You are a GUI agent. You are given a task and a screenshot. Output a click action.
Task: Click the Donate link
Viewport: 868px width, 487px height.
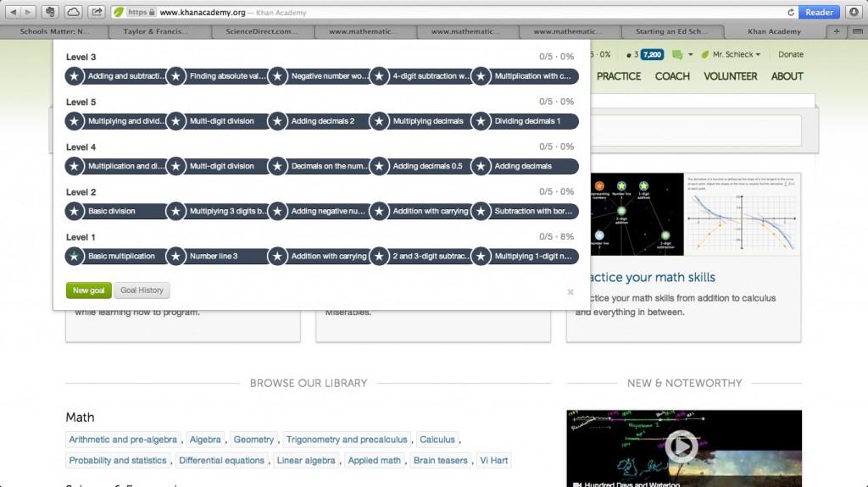pyautogui.click(x=791, y=54)
